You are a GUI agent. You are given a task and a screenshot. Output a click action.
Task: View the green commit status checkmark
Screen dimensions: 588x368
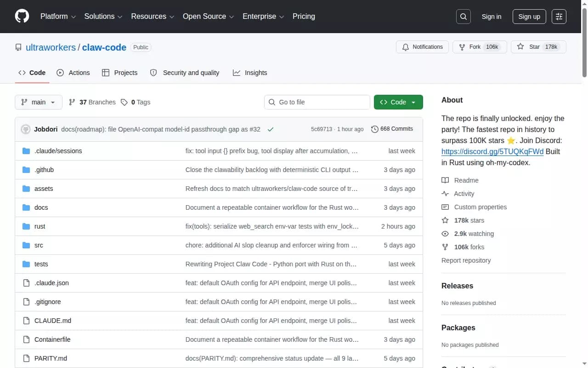click(x=271, y=129)
